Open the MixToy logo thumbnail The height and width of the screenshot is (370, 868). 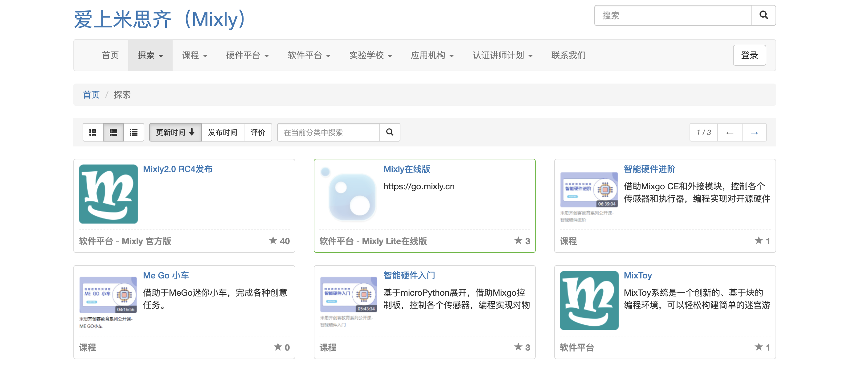tap(589, 300)
